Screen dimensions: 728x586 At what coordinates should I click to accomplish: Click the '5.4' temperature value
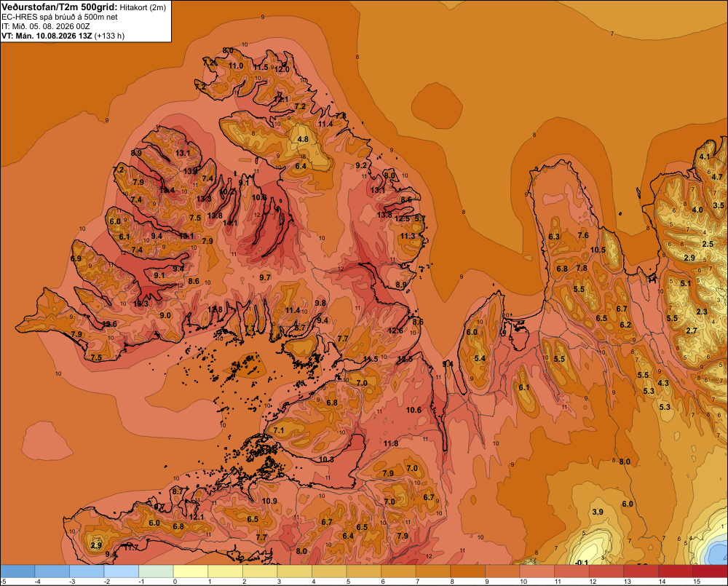click(480, 358)
